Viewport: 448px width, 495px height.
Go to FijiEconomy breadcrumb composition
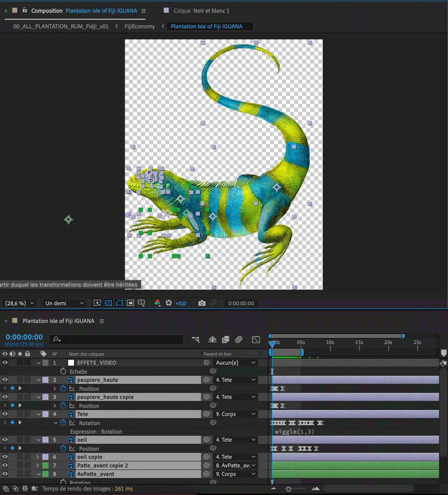point(139,27)
